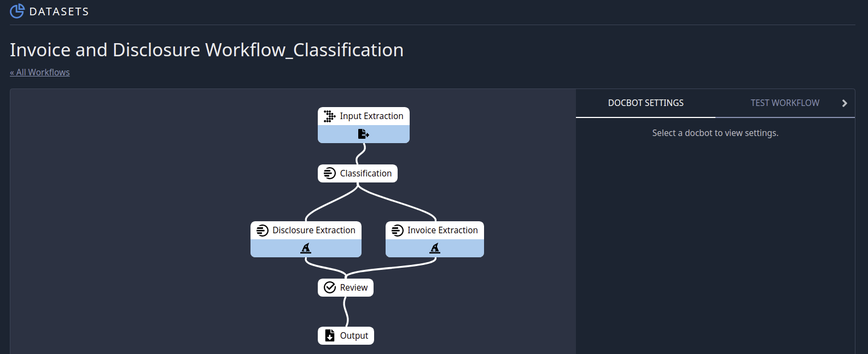Image resolution: width=868 pixels, height=354 pixels.
Task: Click the flask icon under Disclosure Extraction
Action: [x=305, y=247]
